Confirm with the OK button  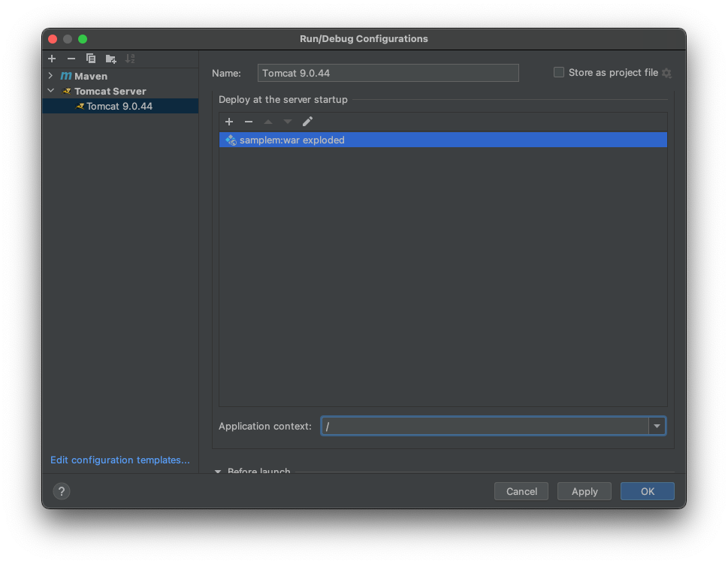tap(647, 491)
